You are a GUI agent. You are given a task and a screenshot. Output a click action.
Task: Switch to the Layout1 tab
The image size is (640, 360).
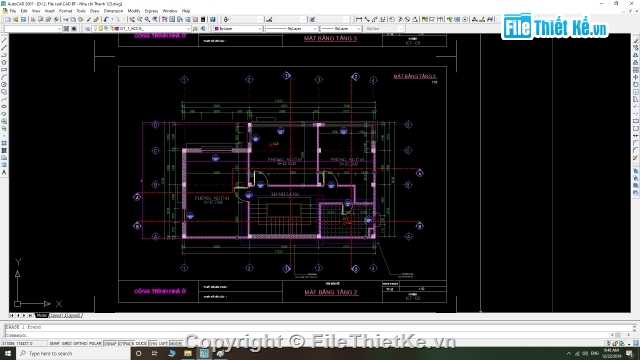57,316
